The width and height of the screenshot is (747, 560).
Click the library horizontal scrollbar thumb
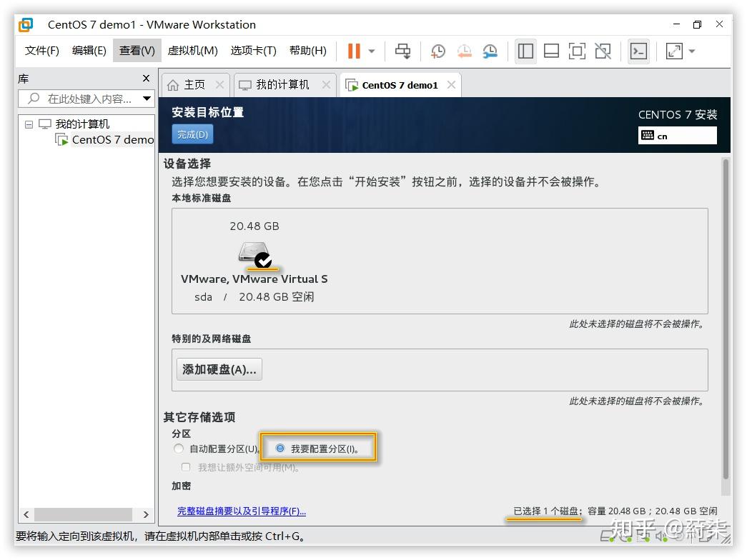click(83, 514)
